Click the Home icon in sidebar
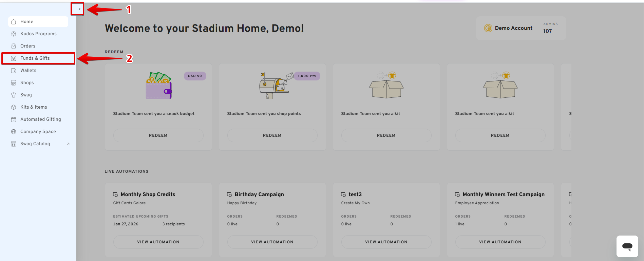Image resolution: width=644 pixels, height=261 pixels. click(14, 22)
